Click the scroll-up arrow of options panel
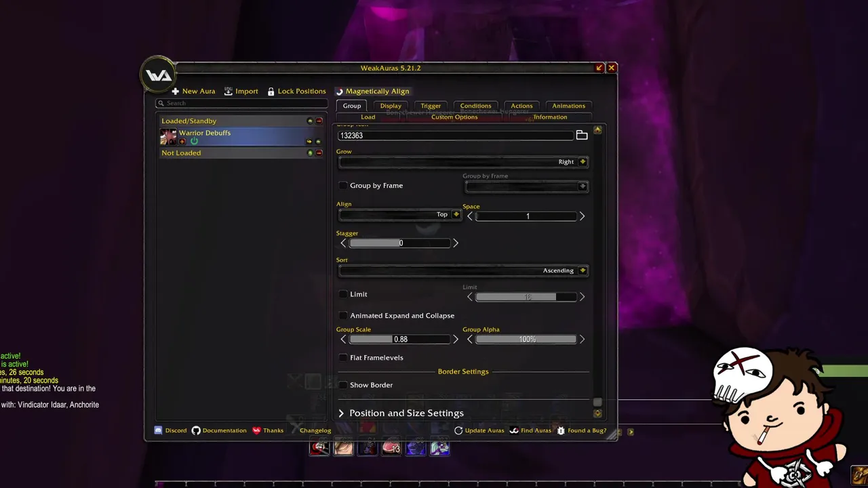Image resolution: width=868 pixels, height=488 pixels. coord(597,129)
